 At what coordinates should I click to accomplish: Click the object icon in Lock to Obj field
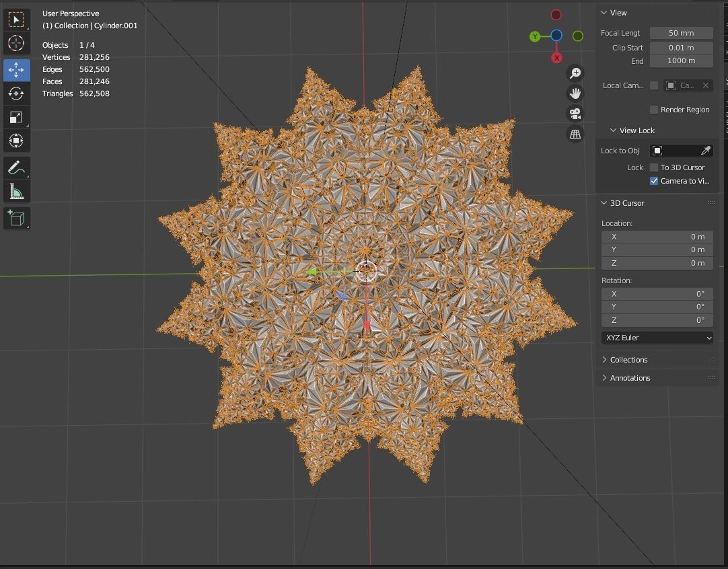(x=657, y=151)
